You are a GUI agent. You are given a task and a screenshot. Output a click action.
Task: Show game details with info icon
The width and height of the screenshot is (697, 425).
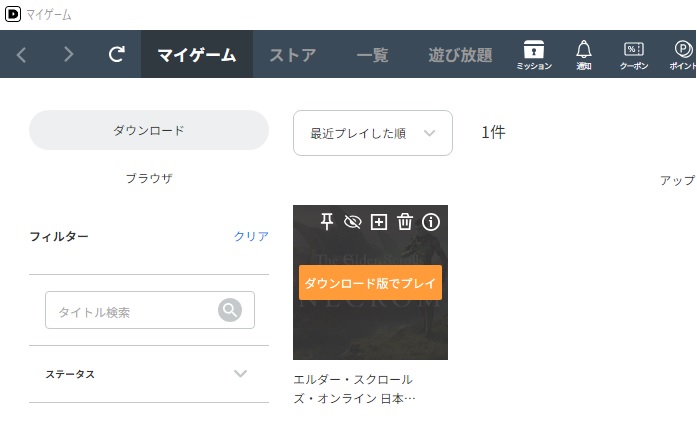click(431, 221)
